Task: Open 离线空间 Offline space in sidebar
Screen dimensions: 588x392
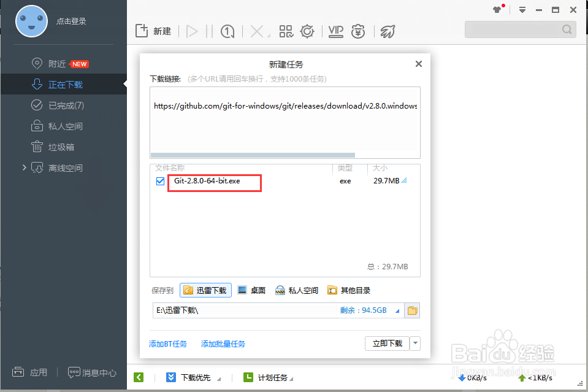Action: [x=57, y=167]
